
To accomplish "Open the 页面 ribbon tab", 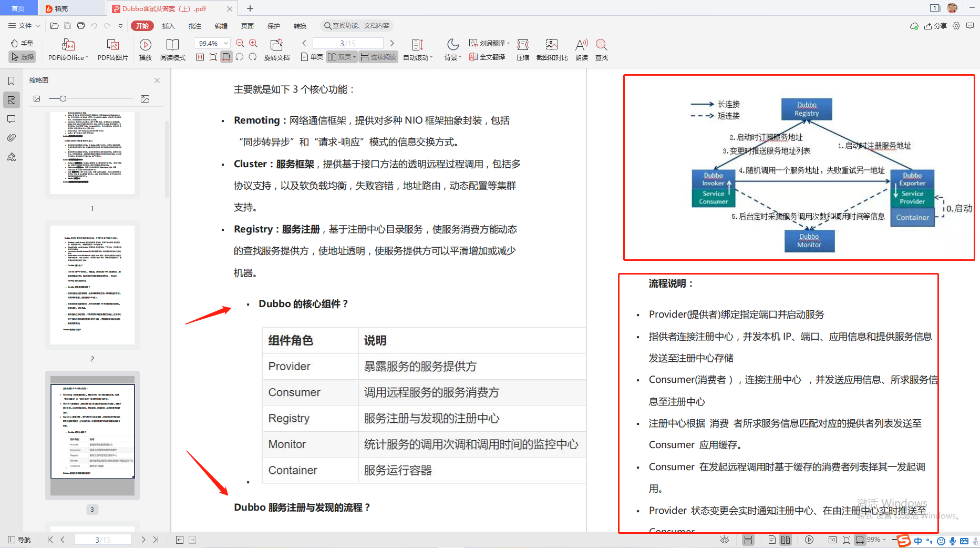I will [247, 26].
